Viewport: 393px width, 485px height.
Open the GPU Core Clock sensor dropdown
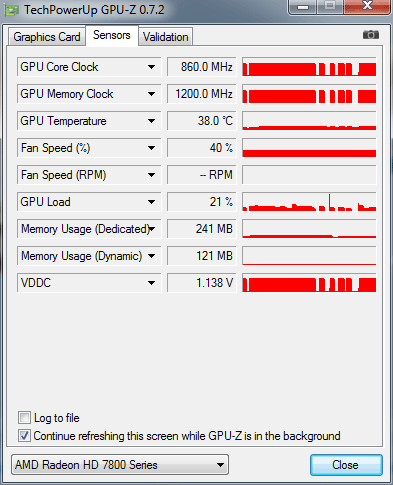151,67
